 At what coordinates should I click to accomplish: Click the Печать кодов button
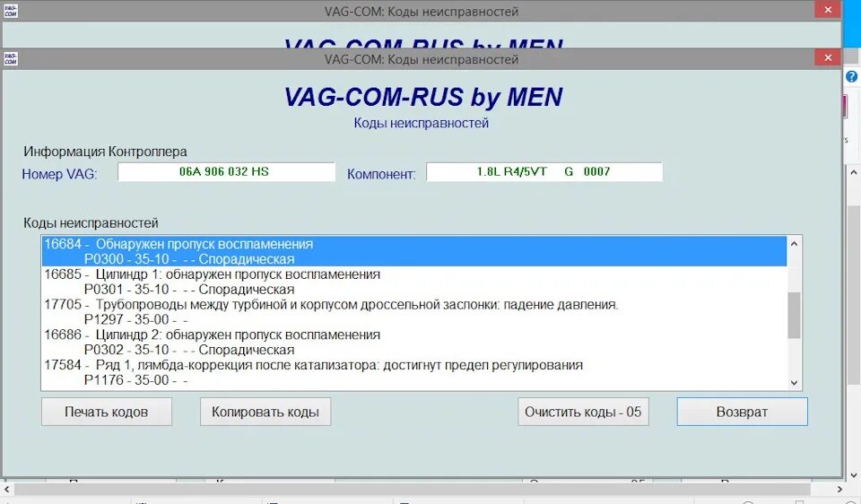pos(107,412)
